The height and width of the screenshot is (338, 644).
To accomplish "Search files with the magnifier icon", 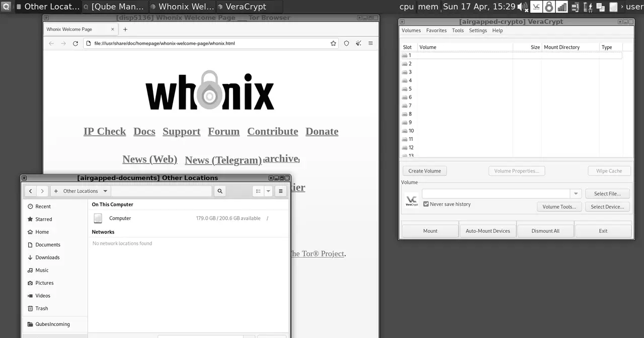I will point(219,191).
